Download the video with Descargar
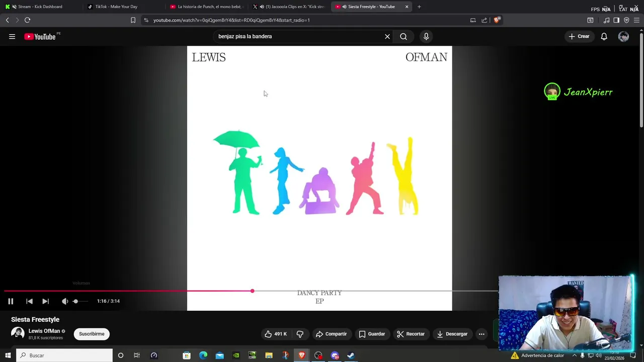The image size is (644, 362). tap(452, 334)
